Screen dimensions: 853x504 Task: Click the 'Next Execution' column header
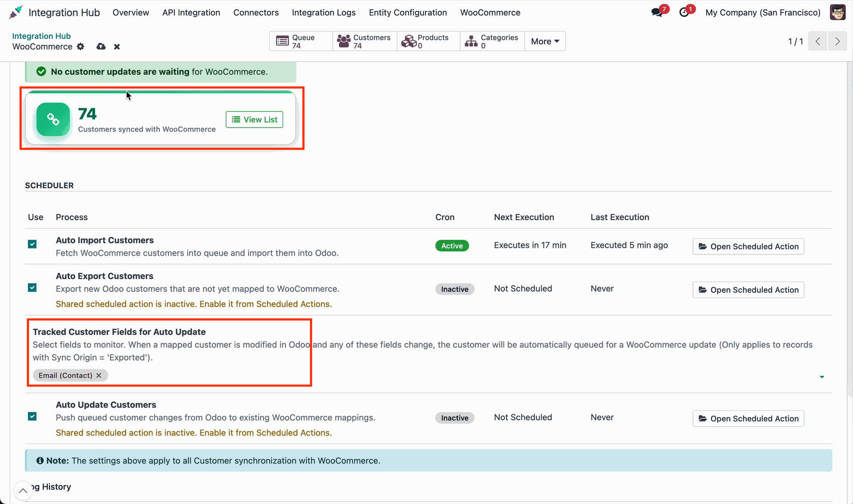pos(524,217)
